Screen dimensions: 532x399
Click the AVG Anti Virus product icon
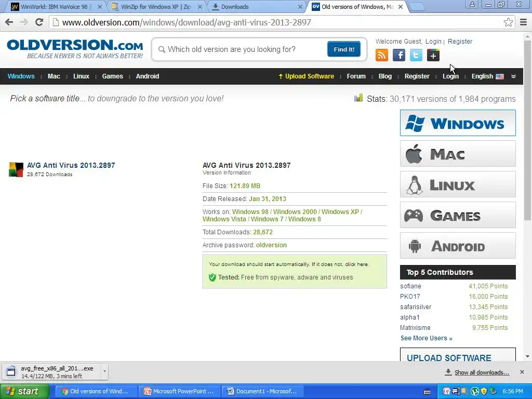[16, 169]
